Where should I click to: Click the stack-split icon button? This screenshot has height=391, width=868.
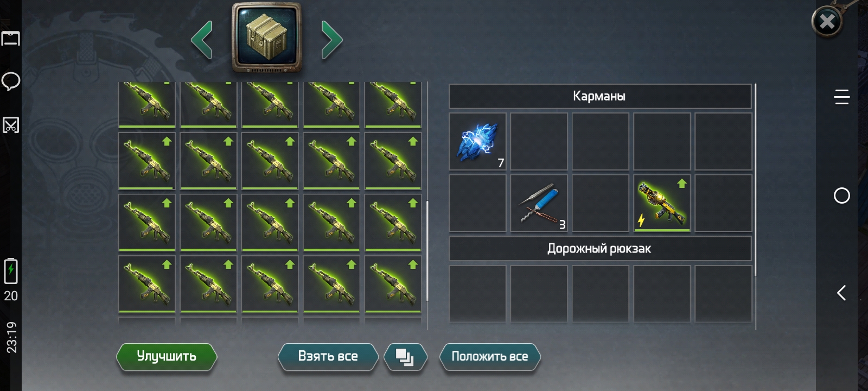pos(405,357)
